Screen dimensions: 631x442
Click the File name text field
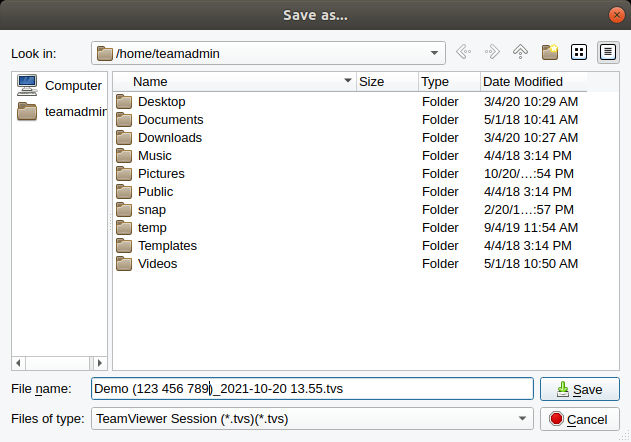312,389
